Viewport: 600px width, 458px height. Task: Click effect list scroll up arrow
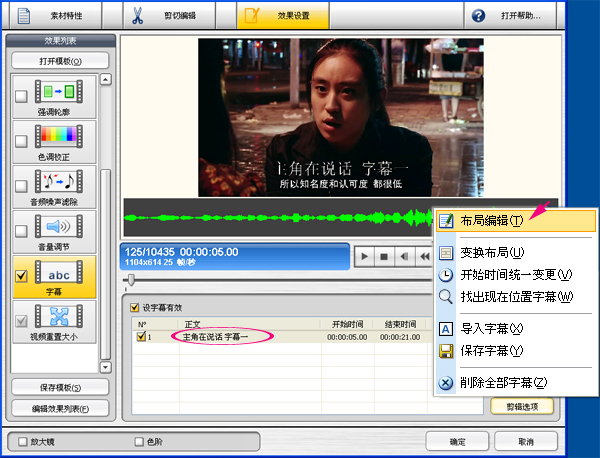coord(106,79)
